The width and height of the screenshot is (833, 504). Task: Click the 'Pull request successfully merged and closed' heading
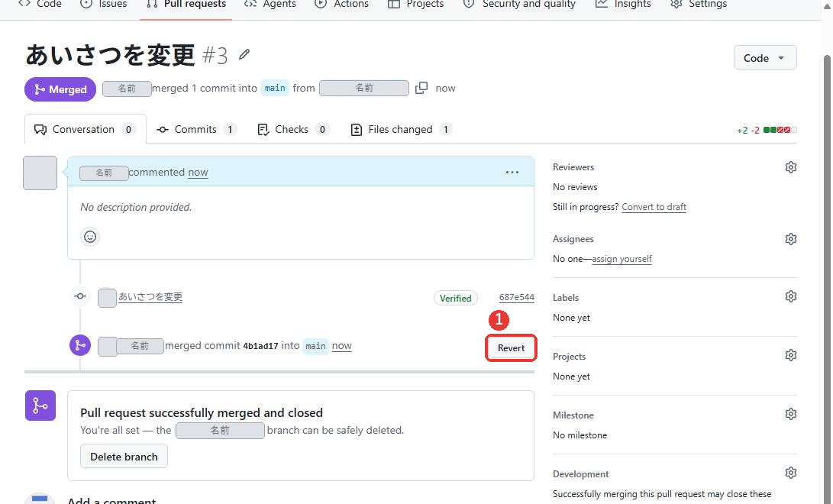click(x=202, y=412)
